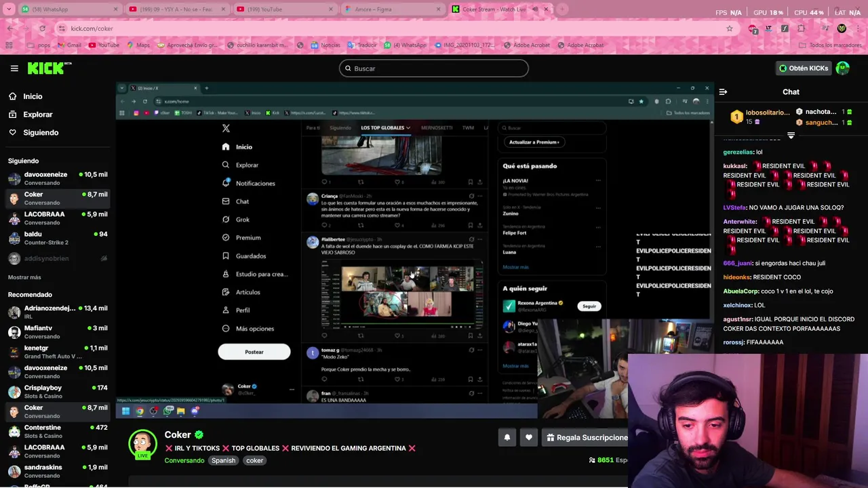Click File Explorer in streamed taskbar
Screen dimensions: 868x488
click(181, 411)
